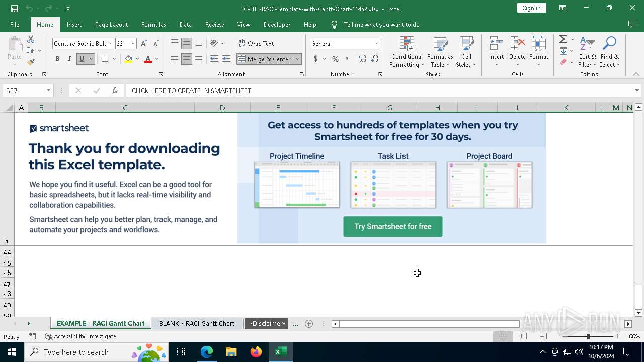Viewport: 644px width, 362px height.
Task: Open the Insert tab
Action: (x=74, y=24)
